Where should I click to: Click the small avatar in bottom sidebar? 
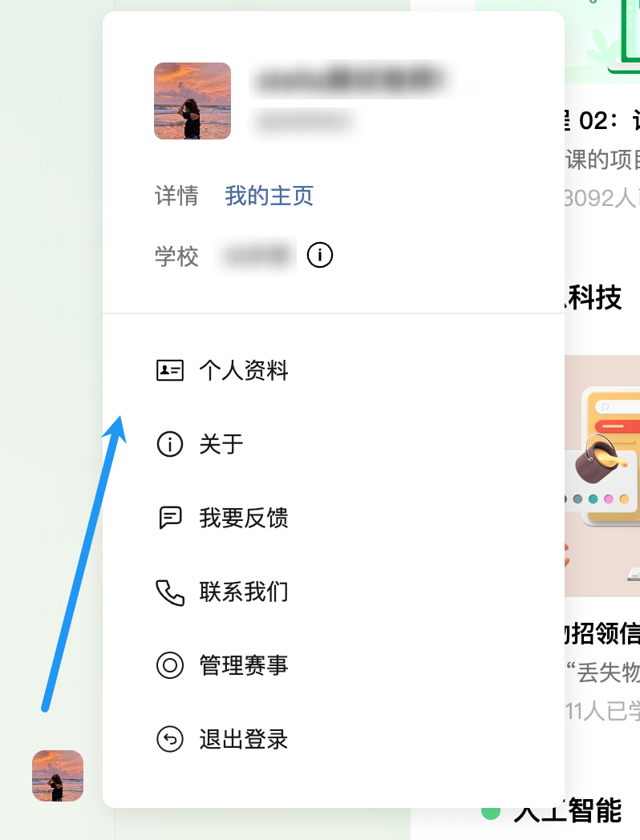pos(58,776)
